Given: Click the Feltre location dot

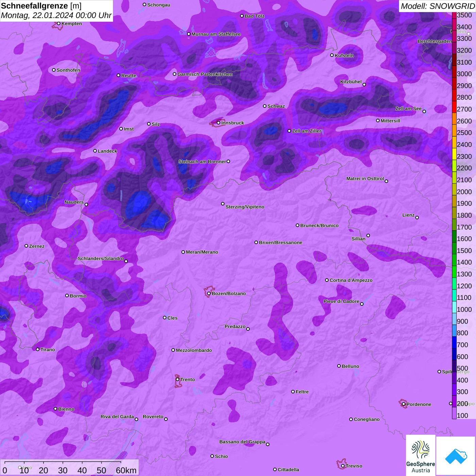Looking at the screenshot, I should pyautogui.click(x=293, y=392).
